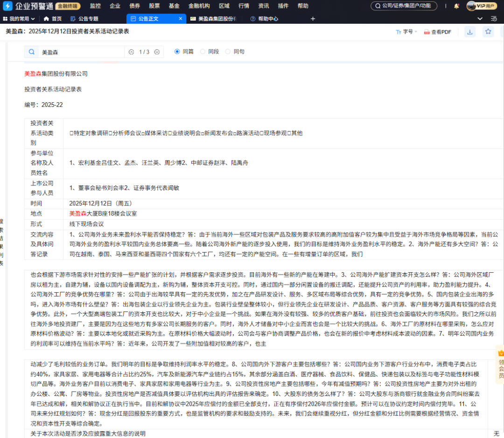Expand the 我的常用 dropdown
The image size is (504, 438).
click(x=19, y=19)
